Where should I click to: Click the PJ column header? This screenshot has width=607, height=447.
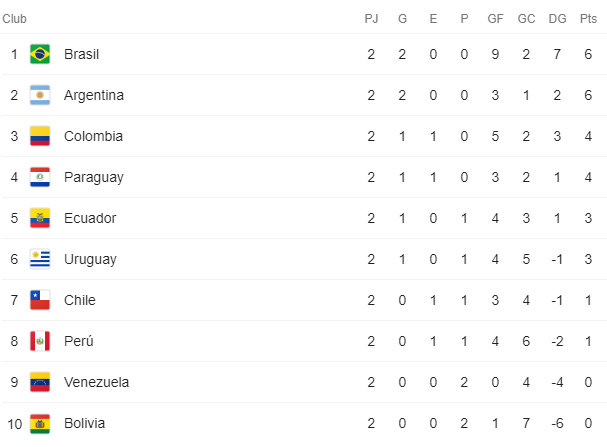(x=371, y=19)
